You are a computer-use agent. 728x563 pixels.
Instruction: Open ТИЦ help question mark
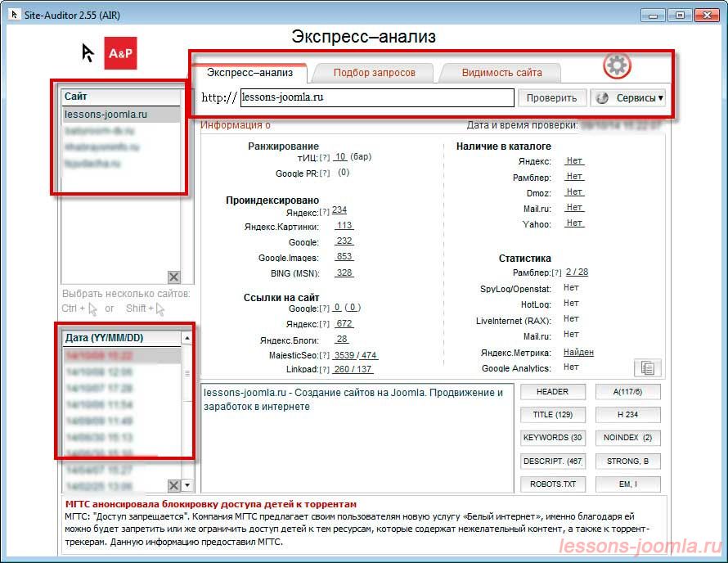pyautogui.click(x=325, y=158)
